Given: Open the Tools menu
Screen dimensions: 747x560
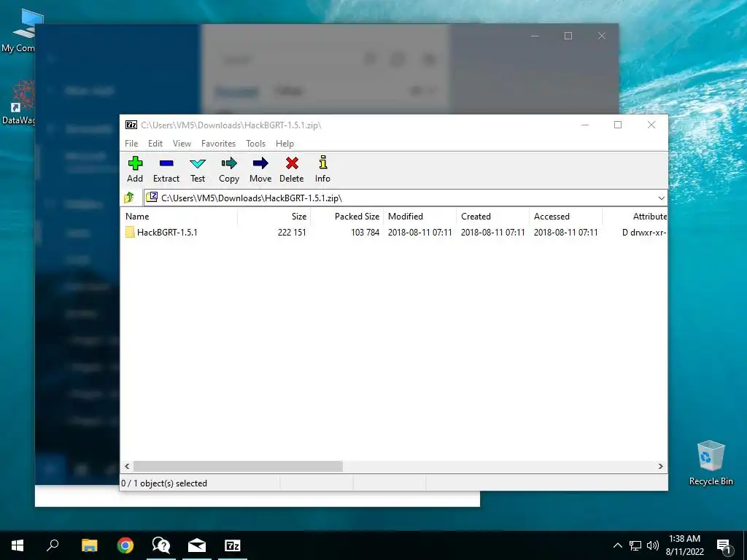Looking at the screenshot, I should [255, 144].
